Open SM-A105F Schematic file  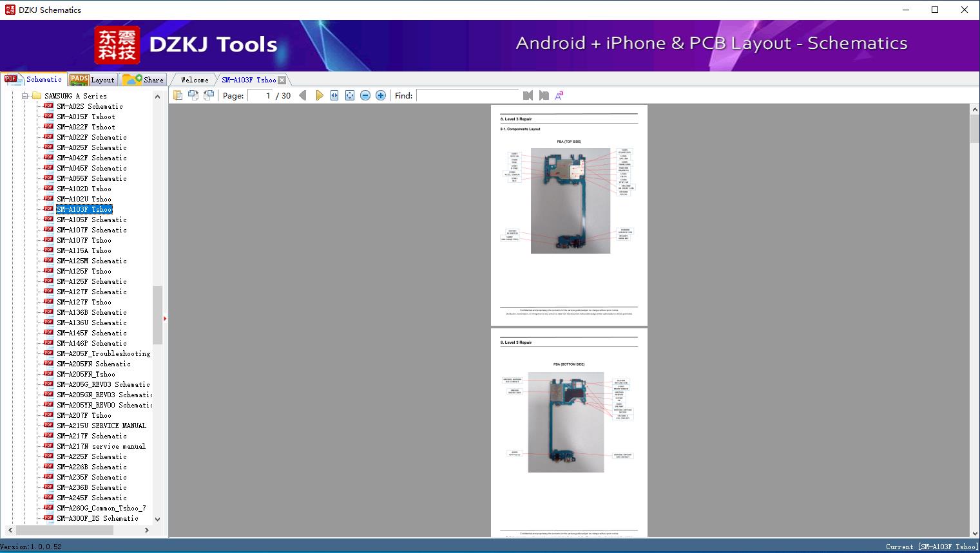(x=91, y=220)
